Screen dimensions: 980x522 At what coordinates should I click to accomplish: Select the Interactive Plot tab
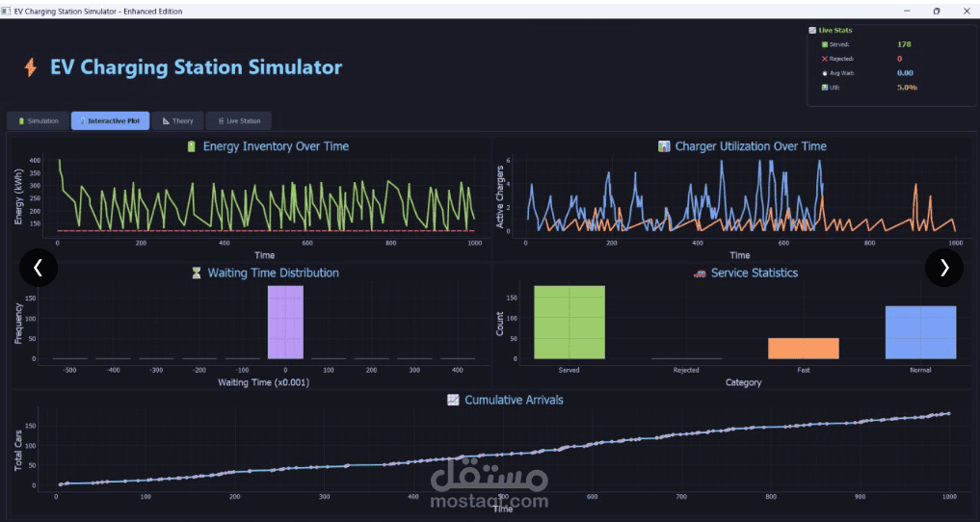pos(110,121)
